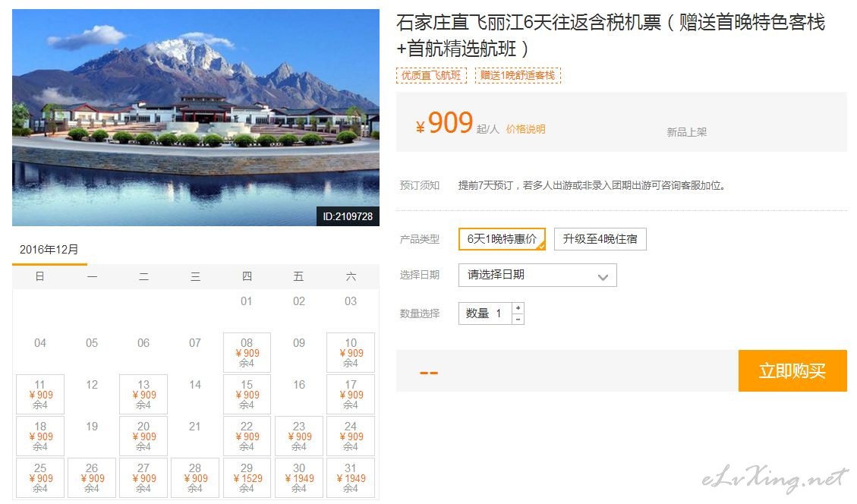The height and width of the screenshot is (504, 857).
Task: Click the 优质直飞航班 tag
Action: [431, 75]
